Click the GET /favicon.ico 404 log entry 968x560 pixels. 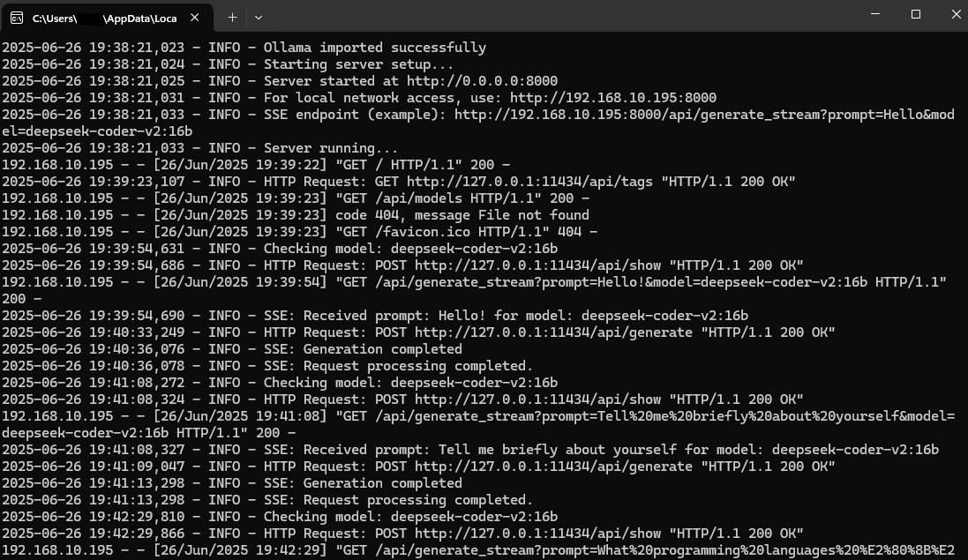[299, 231]
